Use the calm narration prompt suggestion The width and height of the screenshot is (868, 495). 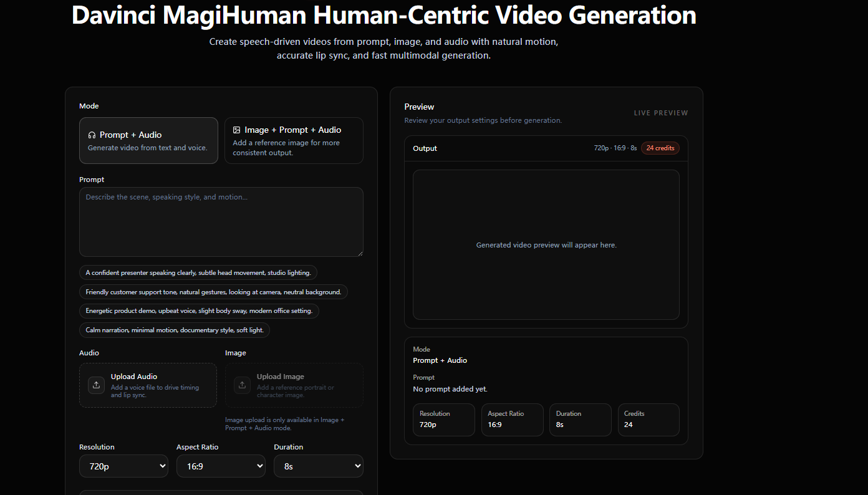coord(175,330)
